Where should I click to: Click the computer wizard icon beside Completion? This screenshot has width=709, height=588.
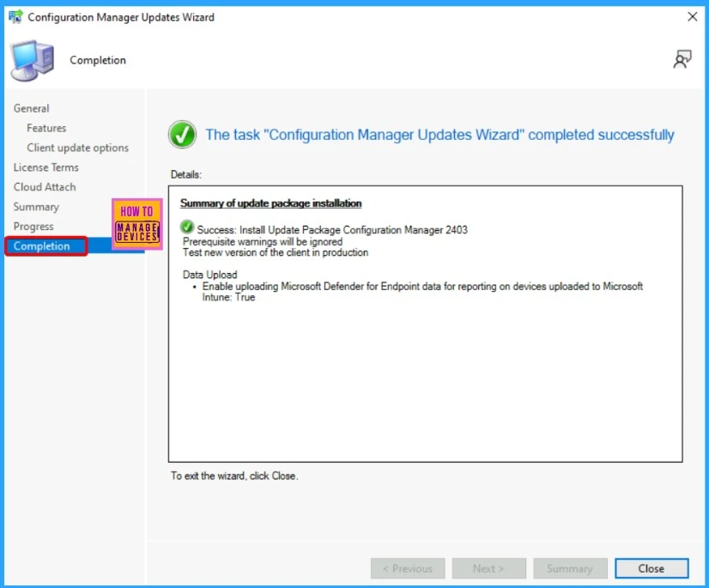(x=33, y=60)
